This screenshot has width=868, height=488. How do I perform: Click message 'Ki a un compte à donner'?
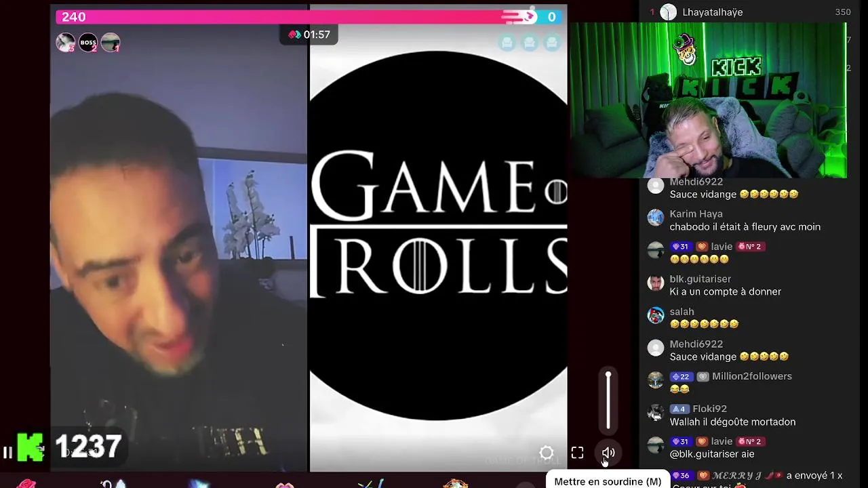click(x=725, y=292)
